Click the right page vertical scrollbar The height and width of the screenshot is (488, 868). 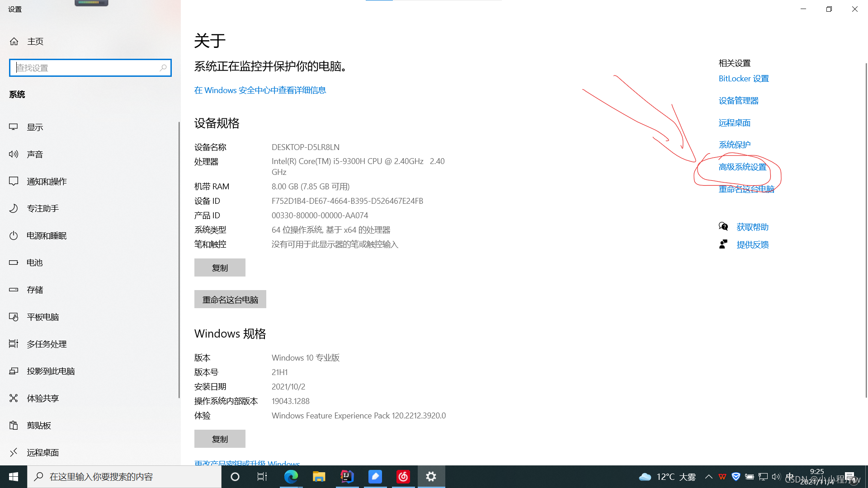tap(866, 230)
